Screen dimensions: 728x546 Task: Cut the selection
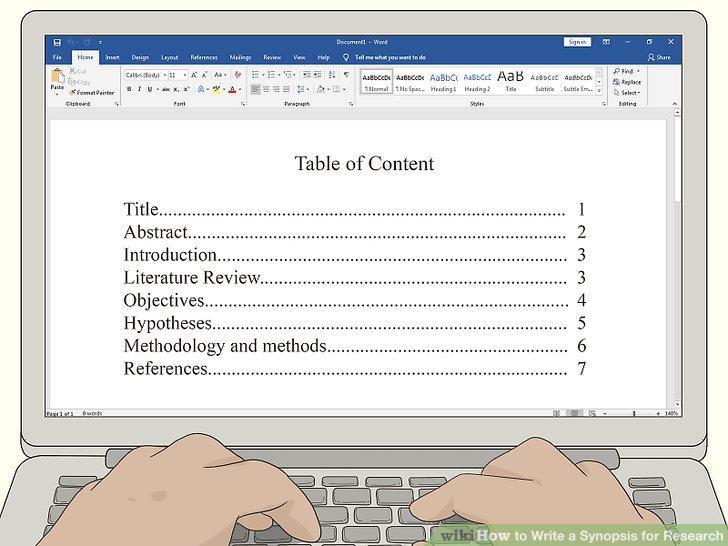coord(78,71)
